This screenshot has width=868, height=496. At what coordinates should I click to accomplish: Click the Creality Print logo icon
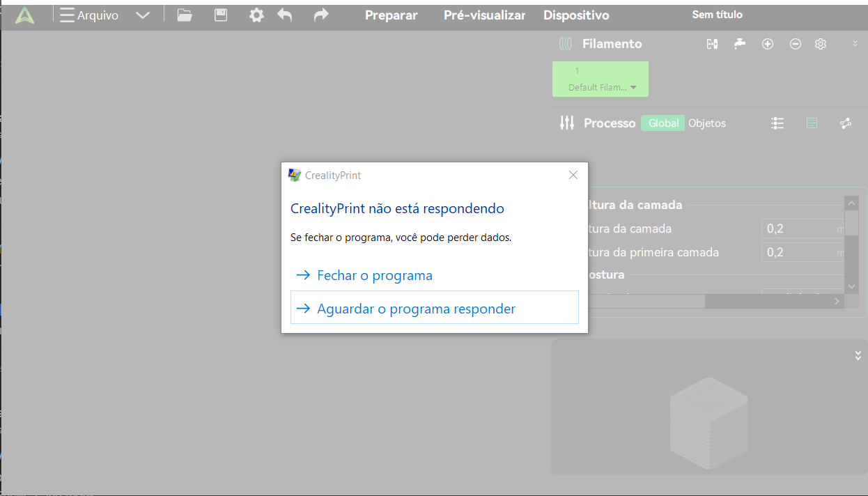(x=24, y=15)
